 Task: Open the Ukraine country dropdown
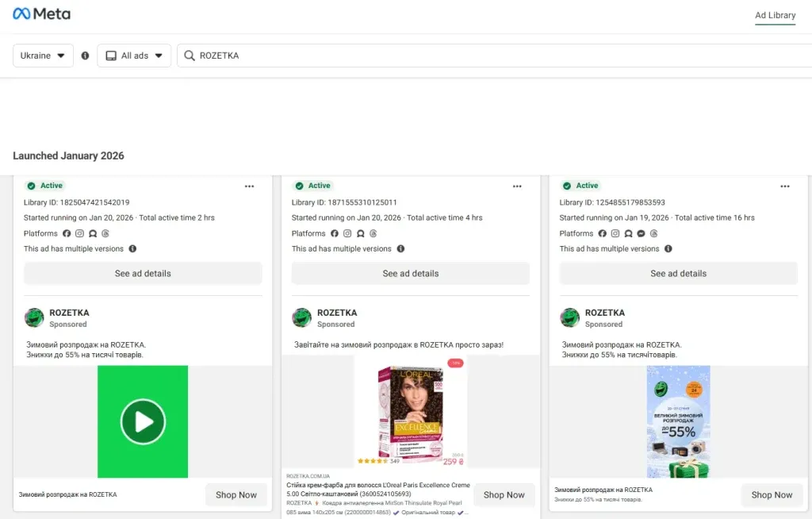click(x=43, y=56)
